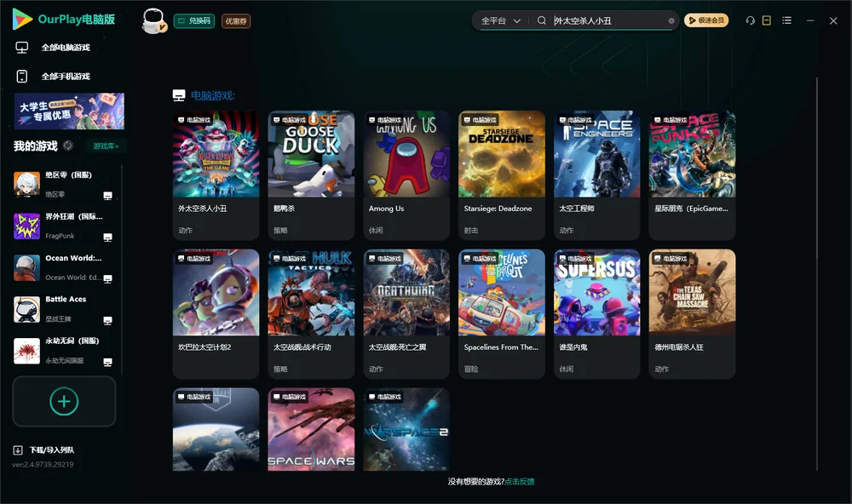The width and height of the screenshot is (852, 504).
Task: Click the PC icon on the 永劫无间 row
Action: pyautogui.click(x=107, y=363)
